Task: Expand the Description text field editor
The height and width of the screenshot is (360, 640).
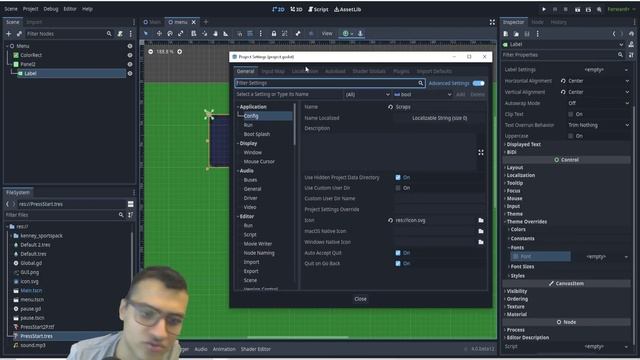Action: pos(481,153)
